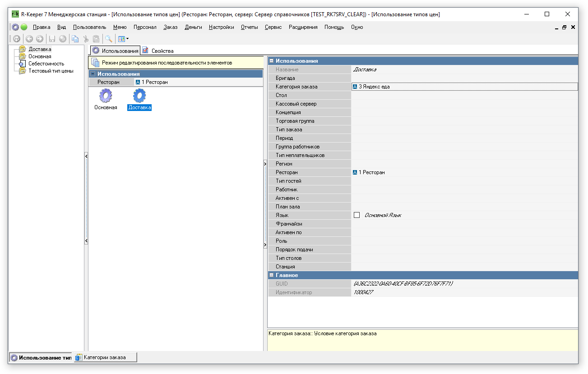Click the element sequence editing mode icon
Viewport: 588px width, 374px height.
click(95, 63)
